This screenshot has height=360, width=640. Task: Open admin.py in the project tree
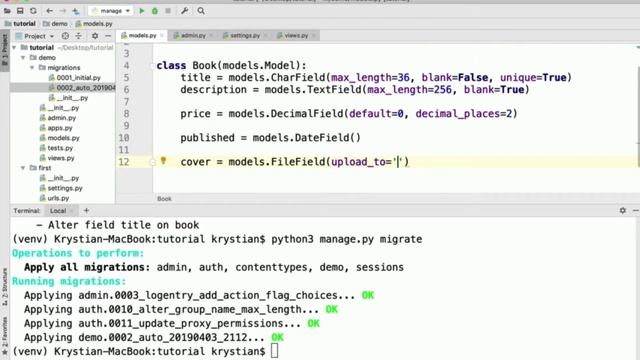(x=58, y=118)
